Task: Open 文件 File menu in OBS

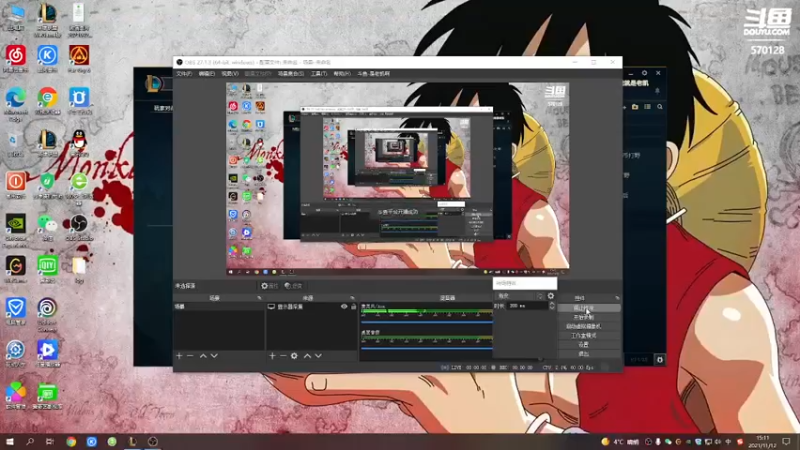Action: coord(184,74)
